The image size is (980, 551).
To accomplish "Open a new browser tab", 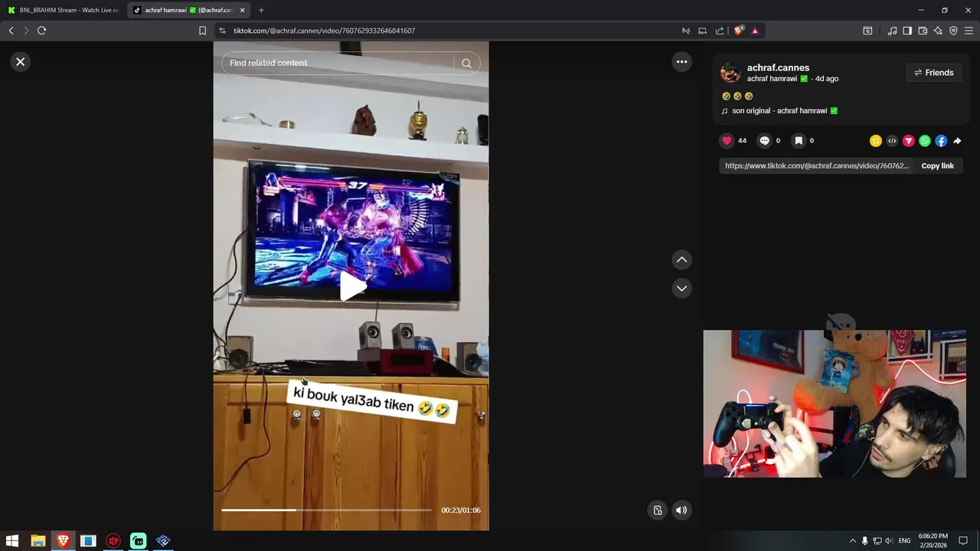I will pyautogui.click(x=261, y=10).
